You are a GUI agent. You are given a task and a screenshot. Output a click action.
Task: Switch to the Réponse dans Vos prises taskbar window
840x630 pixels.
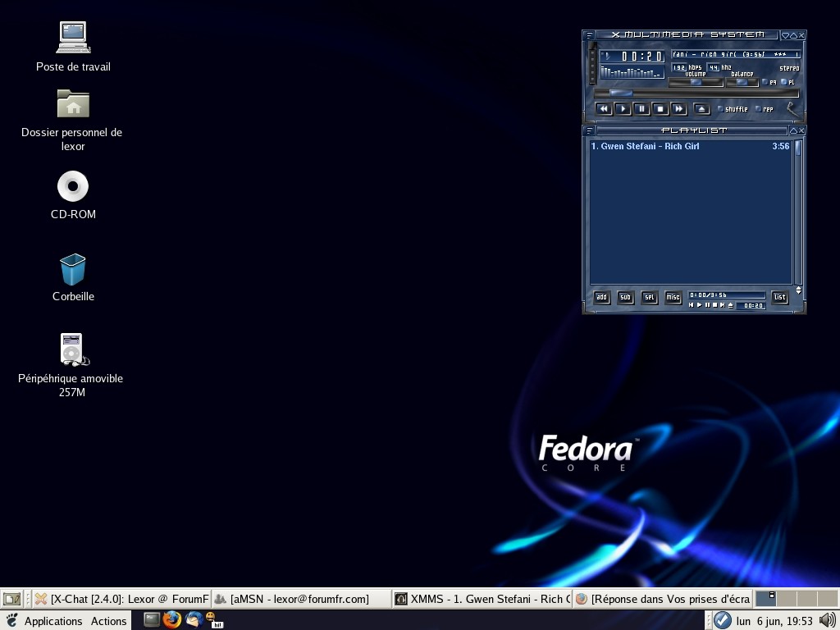pyautogui.click(x=662, y=599)
